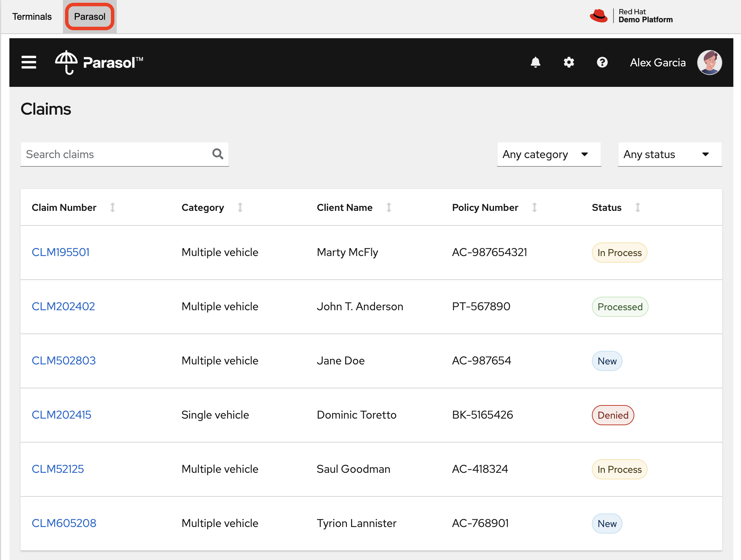Expand the Any category dropdown
This screenshot has width=741, height=560.
[x=549, y=154]
